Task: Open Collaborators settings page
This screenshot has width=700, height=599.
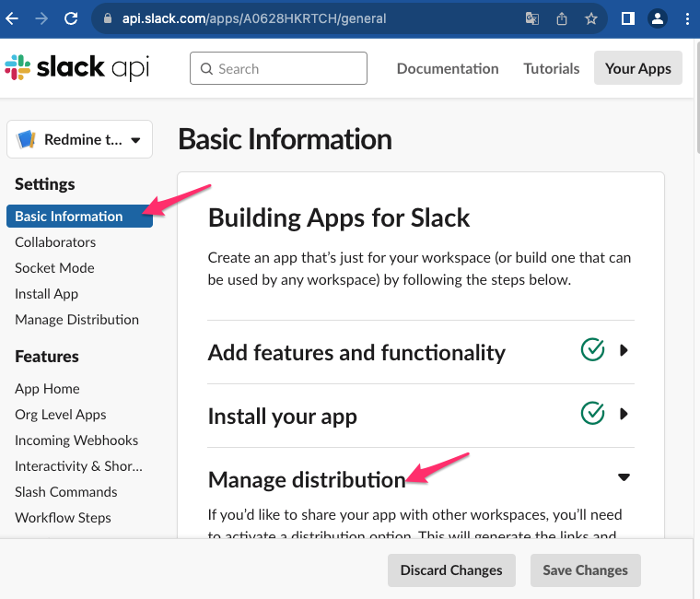Action: 55,242
